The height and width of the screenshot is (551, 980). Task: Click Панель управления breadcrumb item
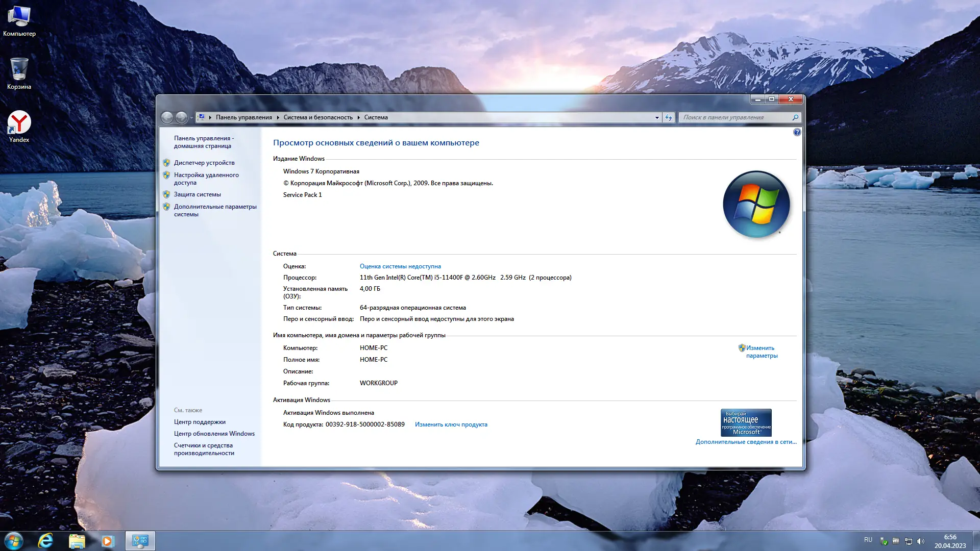point(243,117)
